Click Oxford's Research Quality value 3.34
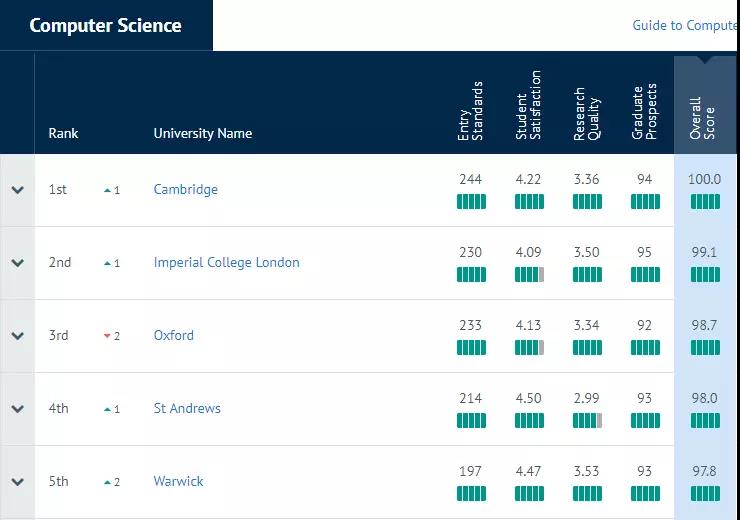 [587, 325]
